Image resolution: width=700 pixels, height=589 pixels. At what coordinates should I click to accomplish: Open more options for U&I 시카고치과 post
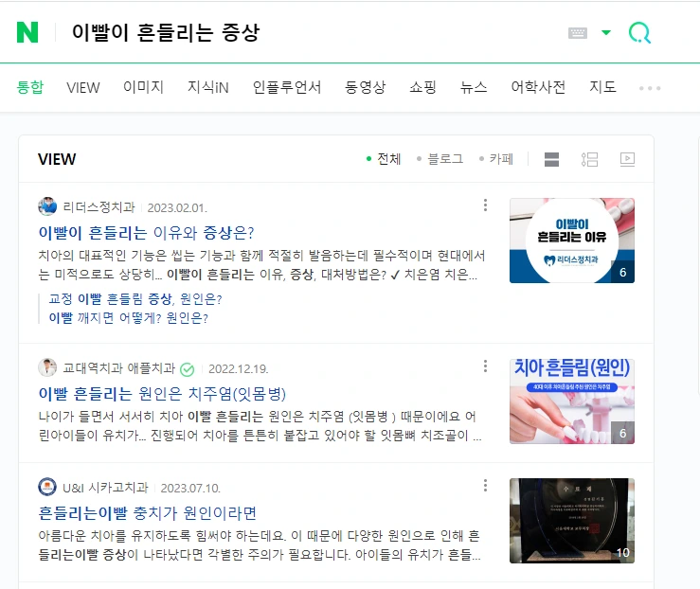485,486
